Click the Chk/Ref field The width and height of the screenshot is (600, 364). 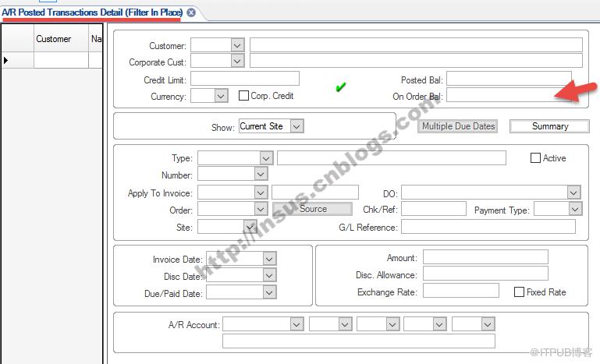tap(434, 209)
